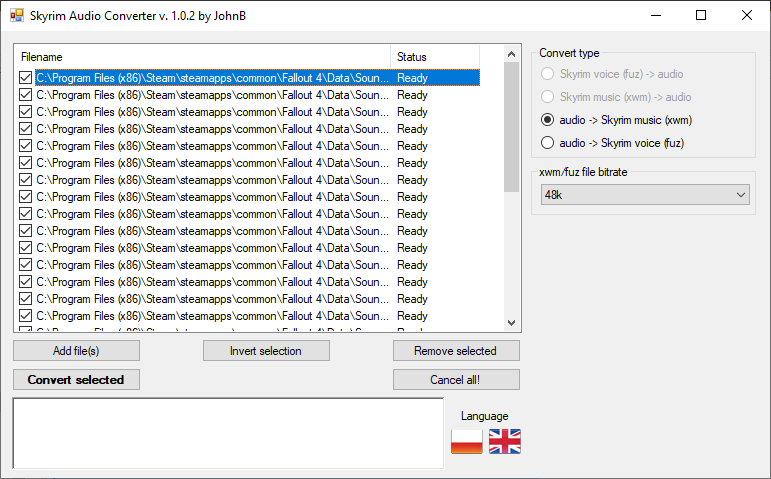The height and width of the screenshot is (479, 771).
Task: Switch language with the UK flag icon
Action: tap(504, 441)
